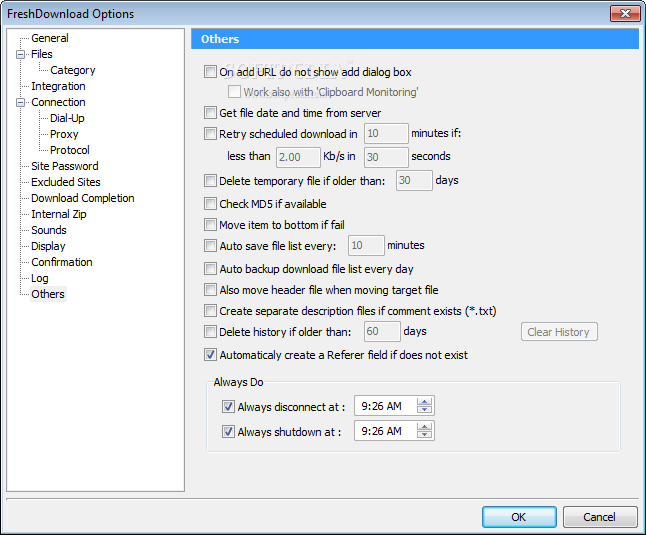Close the FreshDownload Options dialog
The image size is (646, 535).
(625, 14)
